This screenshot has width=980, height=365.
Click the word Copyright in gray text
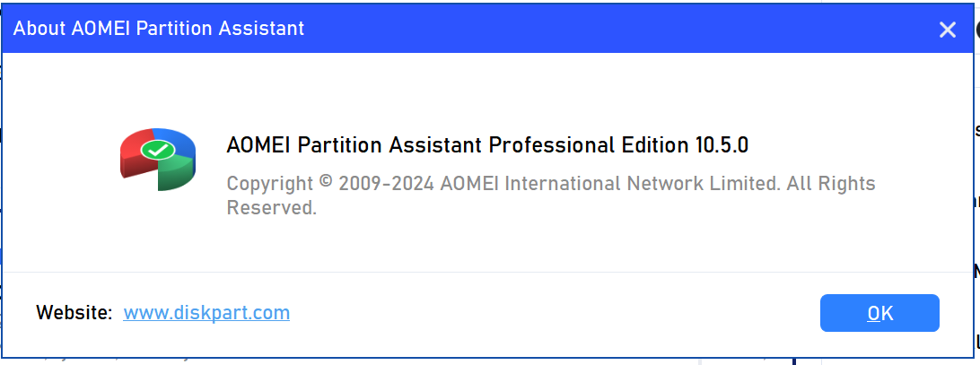pos(268,184)
